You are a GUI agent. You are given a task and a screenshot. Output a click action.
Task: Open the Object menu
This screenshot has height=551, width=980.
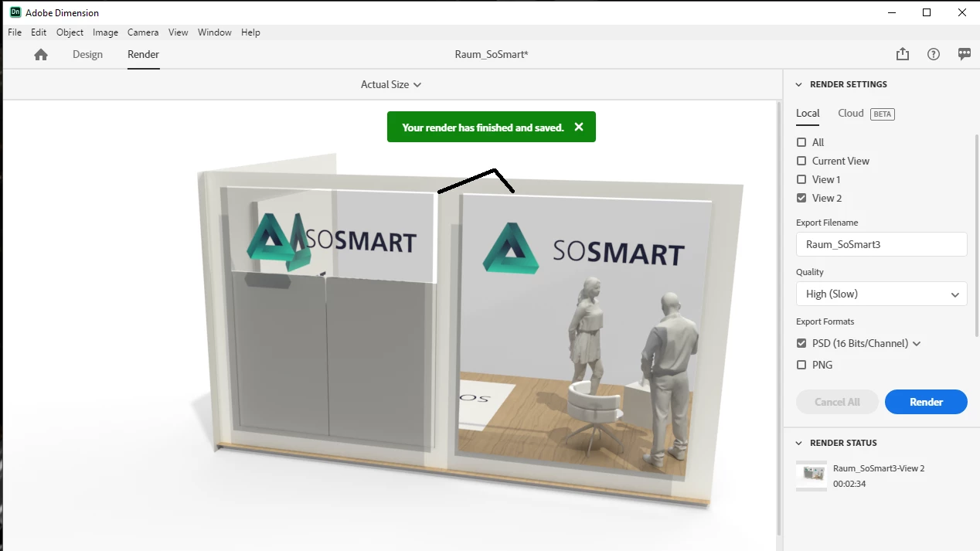(x=70, y=32)
